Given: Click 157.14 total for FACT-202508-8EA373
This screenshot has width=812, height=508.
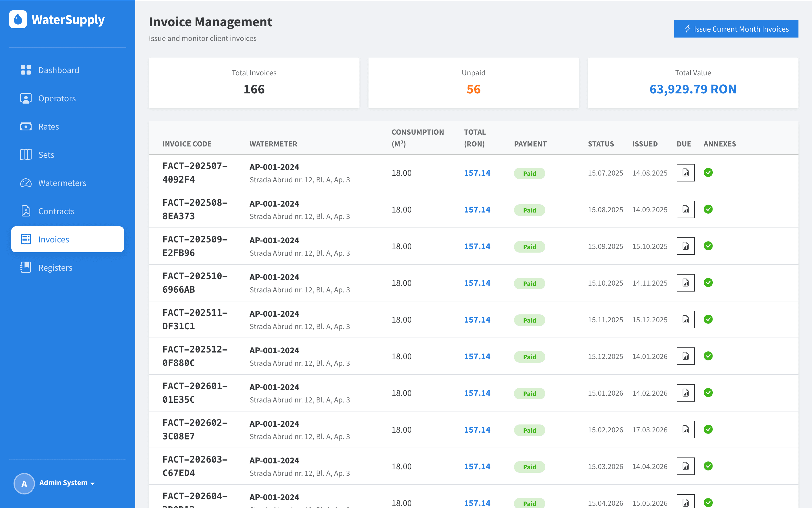Looking at the screenshot, I should 477,210.
